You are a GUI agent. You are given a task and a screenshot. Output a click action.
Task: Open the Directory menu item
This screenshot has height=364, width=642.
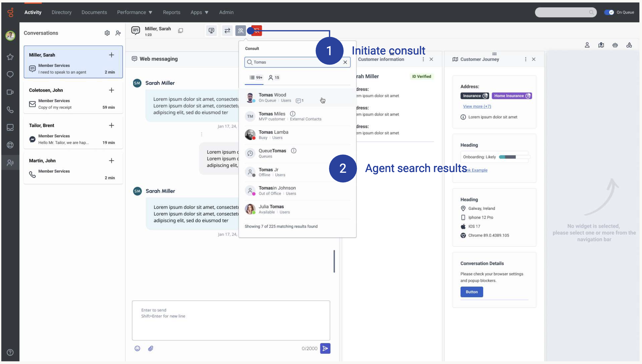pyautogui.click(x=62, y=12)
